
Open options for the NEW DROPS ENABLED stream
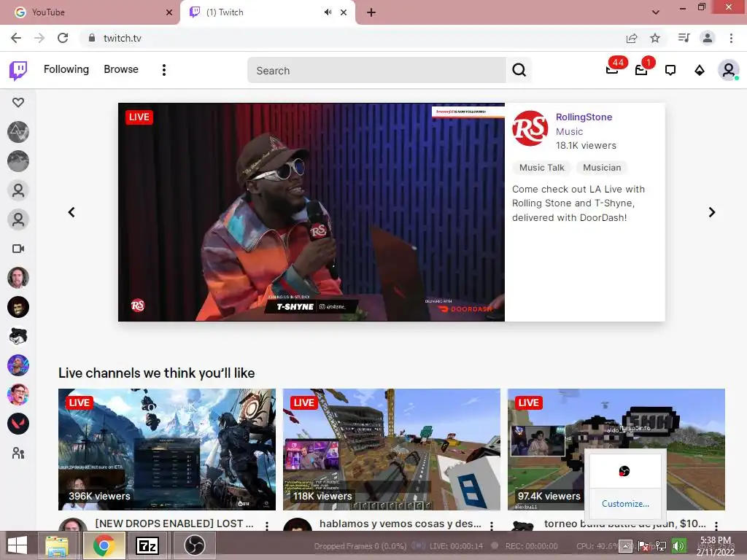267,525
